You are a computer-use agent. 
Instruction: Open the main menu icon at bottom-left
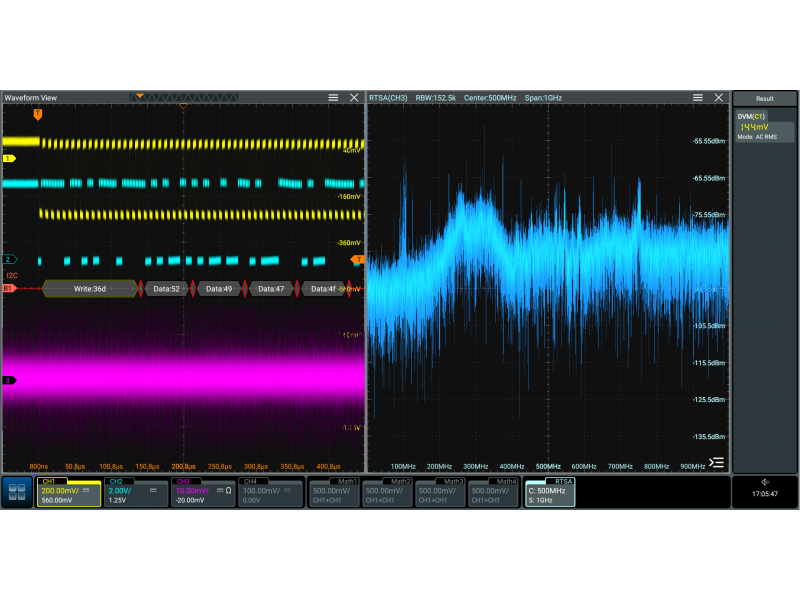pyautogui.click(x=16, y=491)
